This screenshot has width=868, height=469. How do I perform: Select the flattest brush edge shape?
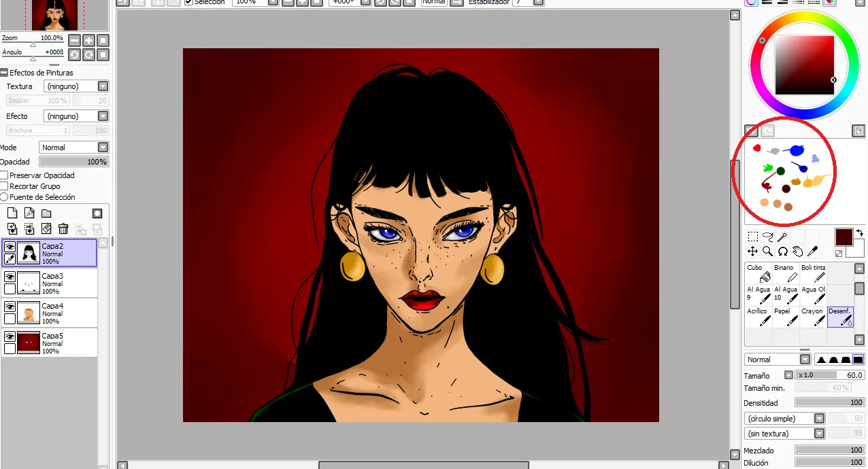(858, 360)
